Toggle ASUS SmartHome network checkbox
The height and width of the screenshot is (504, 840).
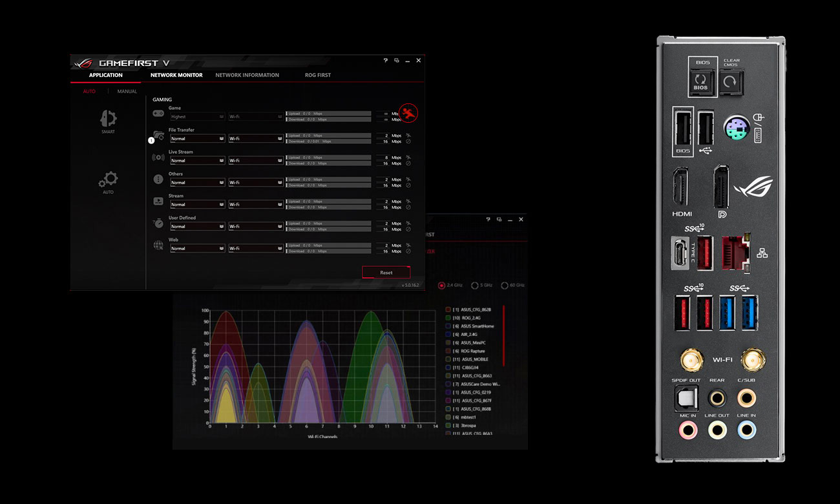tap(448, 326)
